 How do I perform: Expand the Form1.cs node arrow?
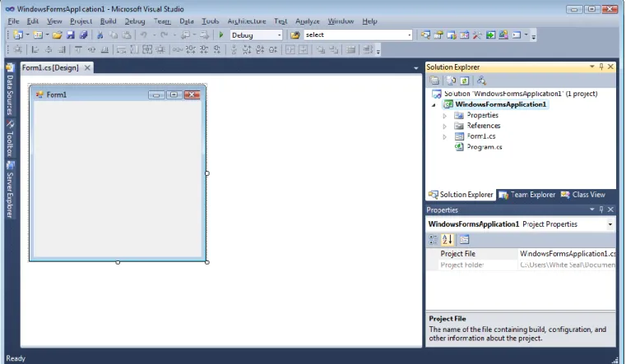[x=445, y=136]
